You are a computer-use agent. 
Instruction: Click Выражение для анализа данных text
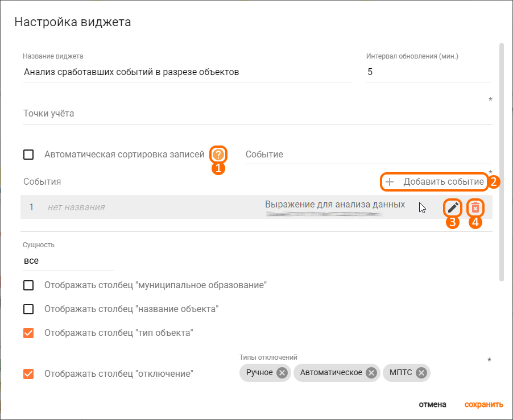point(335,205)
